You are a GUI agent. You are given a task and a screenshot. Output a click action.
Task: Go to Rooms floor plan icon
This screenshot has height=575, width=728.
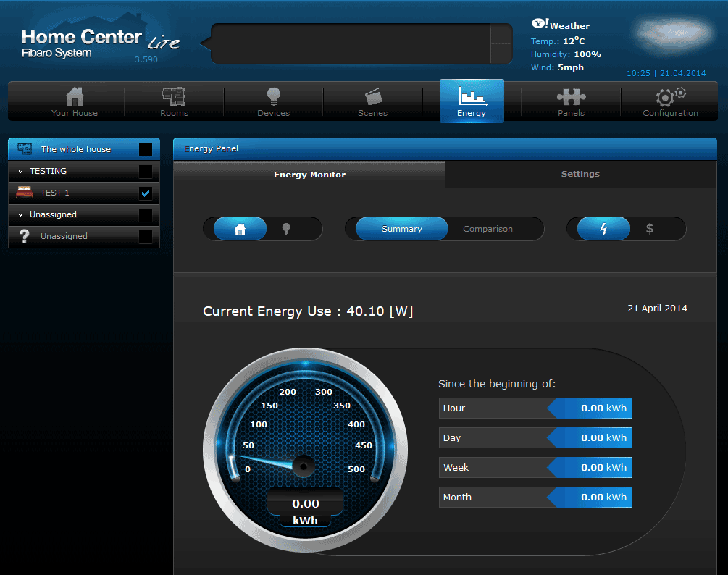click(174, 96)
